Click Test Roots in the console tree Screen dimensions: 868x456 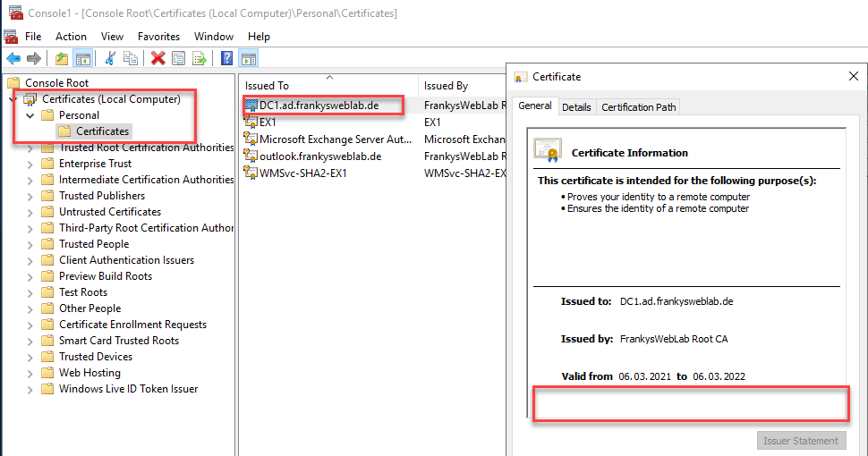[83, 292]
